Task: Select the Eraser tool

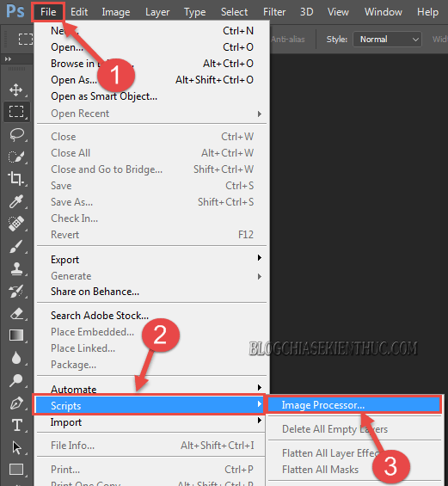Action: coord(16,313)
